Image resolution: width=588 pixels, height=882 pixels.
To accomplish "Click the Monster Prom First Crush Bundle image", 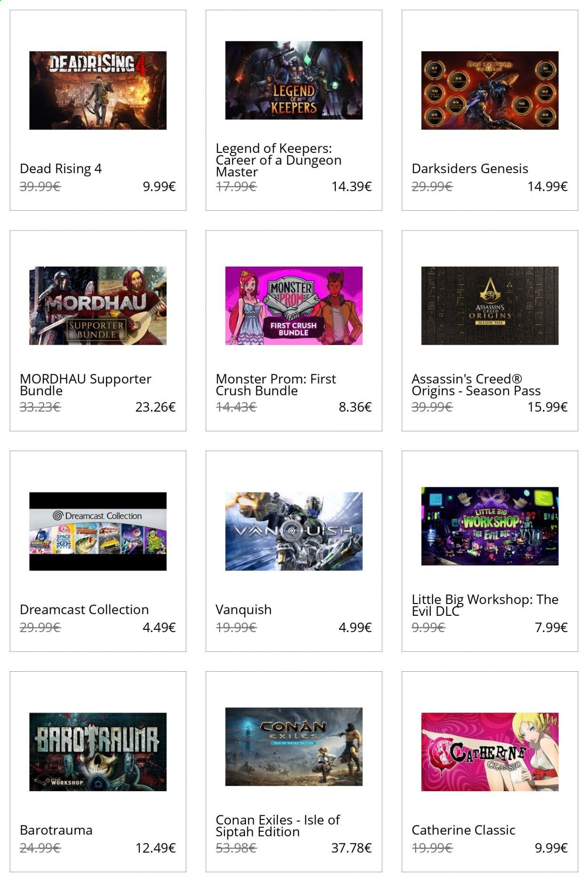I will pos(294,306).
